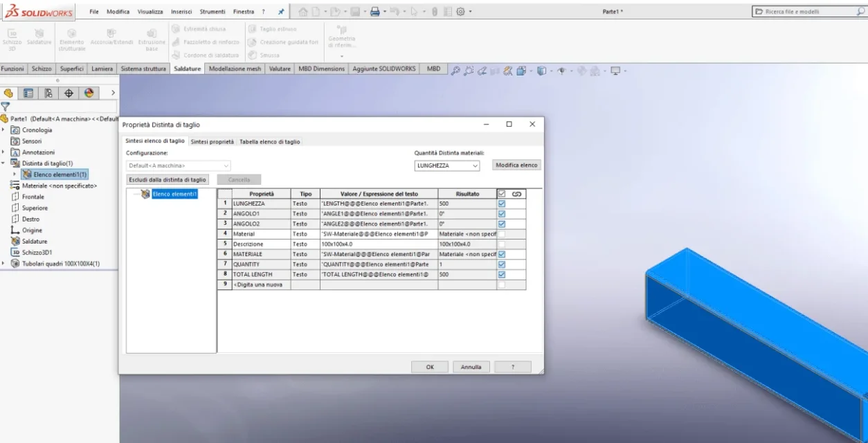Click the FeatureManager filter funnel icon

point(5,107)
